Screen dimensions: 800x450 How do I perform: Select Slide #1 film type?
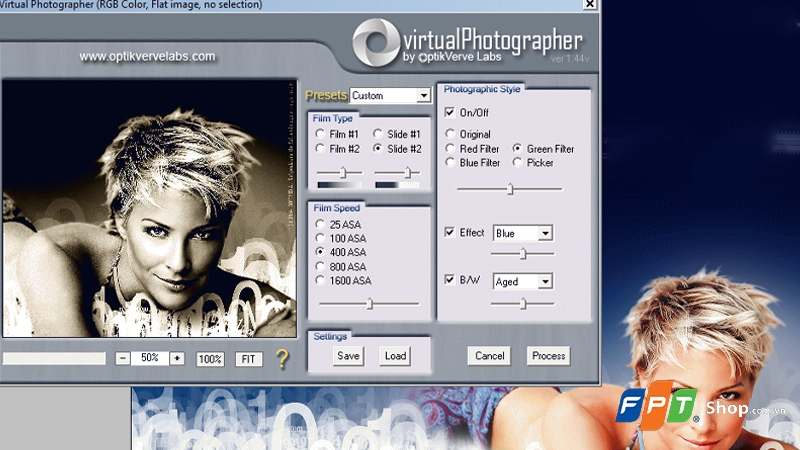378,134
